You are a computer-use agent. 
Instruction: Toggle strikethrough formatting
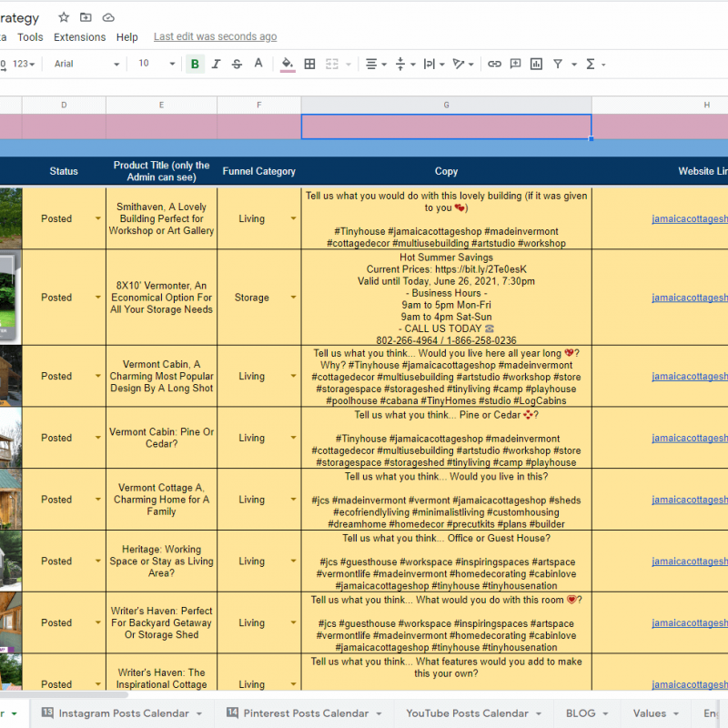(237, 64)
